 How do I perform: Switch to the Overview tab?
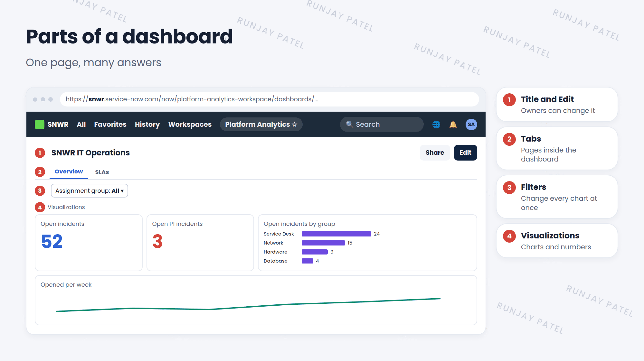(x=69, y=171)
